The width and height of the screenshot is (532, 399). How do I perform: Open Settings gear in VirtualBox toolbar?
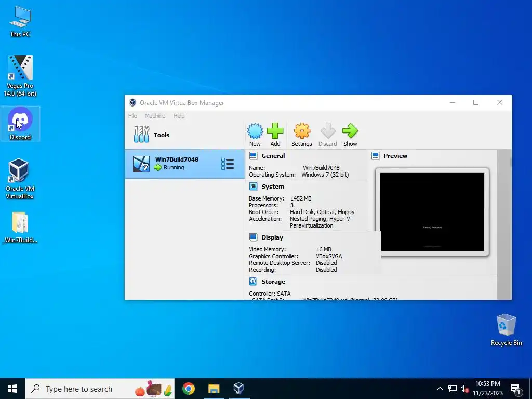click(302, 131)
